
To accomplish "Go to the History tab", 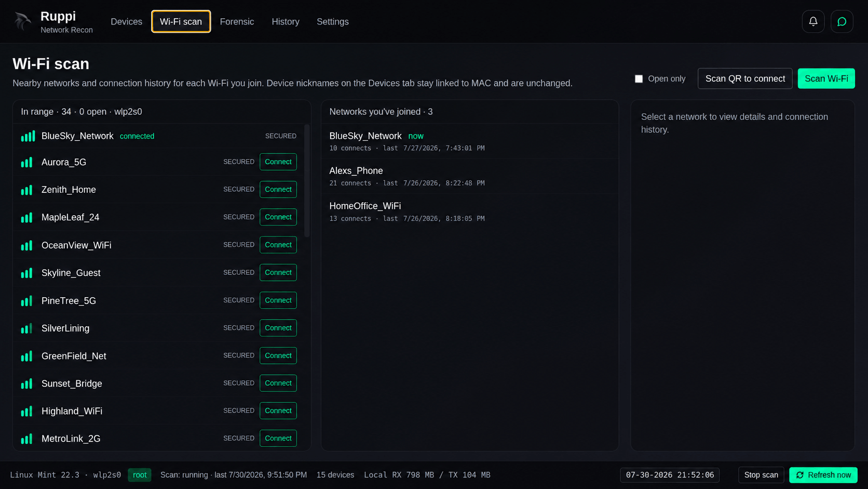I will point(286,21).
